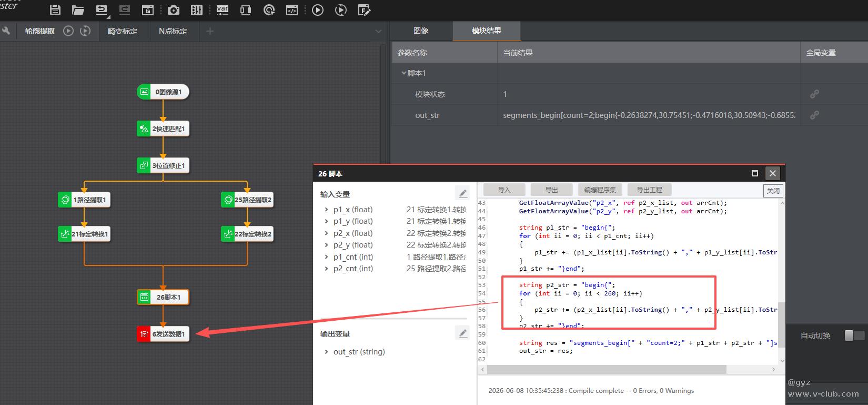Switch to N点标定 flow tab
This screenshot has width=868, height=405.
point(173,31)
